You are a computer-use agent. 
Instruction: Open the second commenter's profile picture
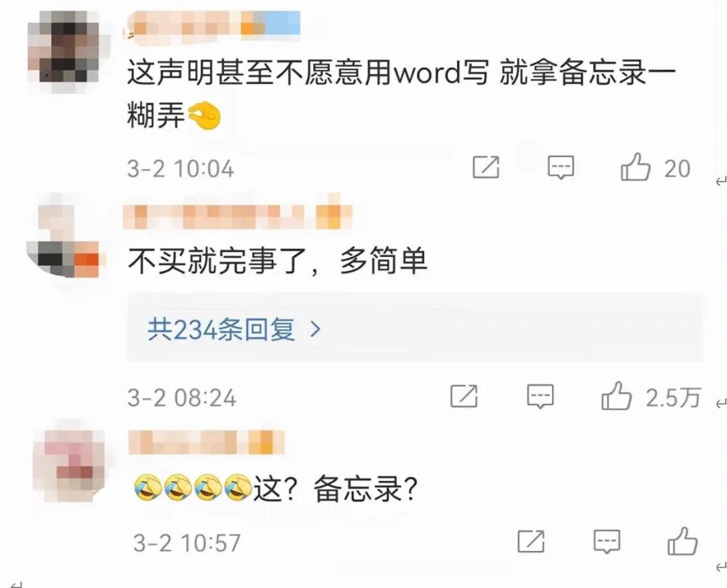click(63, 237)
